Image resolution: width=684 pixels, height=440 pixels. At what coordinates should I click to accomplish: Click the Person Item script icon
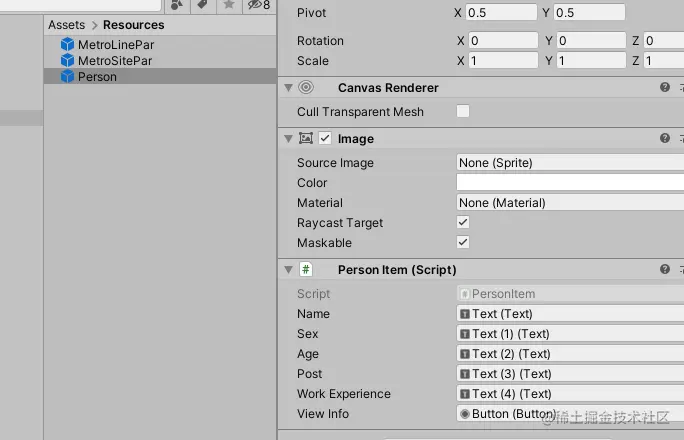306,269
